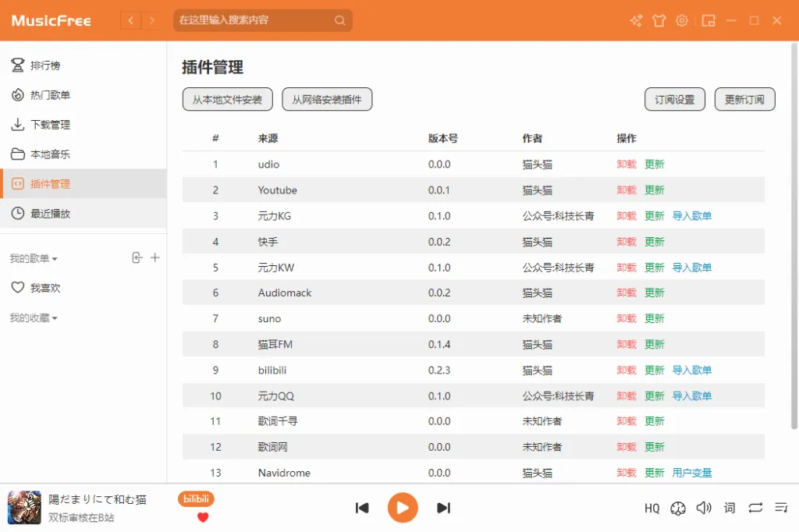Open playback speed icon
Viewport: 799px width, 532px height.
(678, 508)
